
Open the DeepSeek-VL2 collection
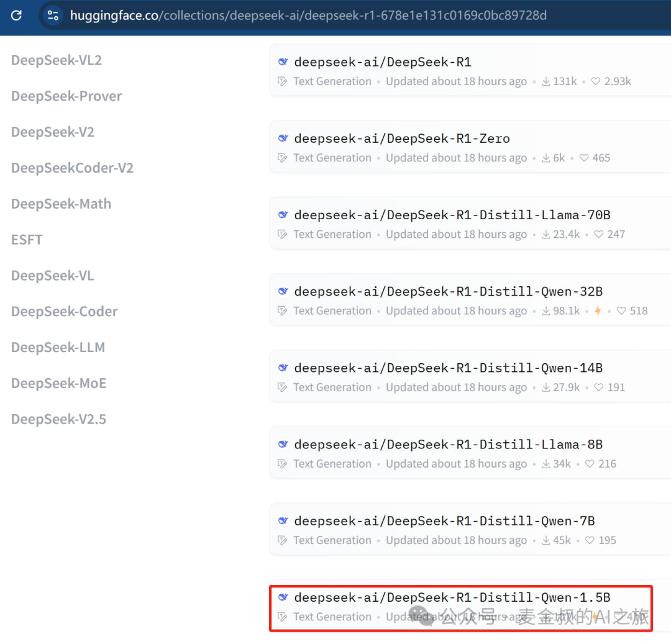click(x=57, y=60)
